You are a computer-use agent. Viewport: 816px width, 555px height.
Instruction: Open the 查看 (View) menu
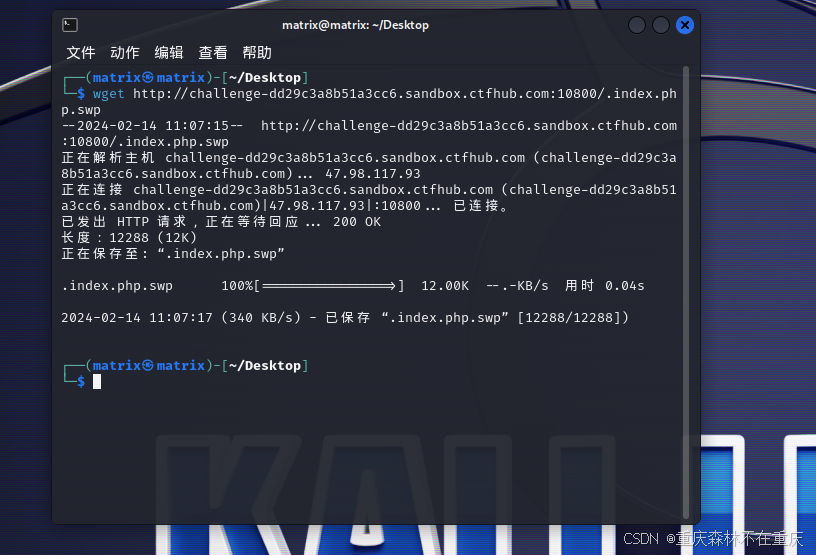tap(213, 53)
